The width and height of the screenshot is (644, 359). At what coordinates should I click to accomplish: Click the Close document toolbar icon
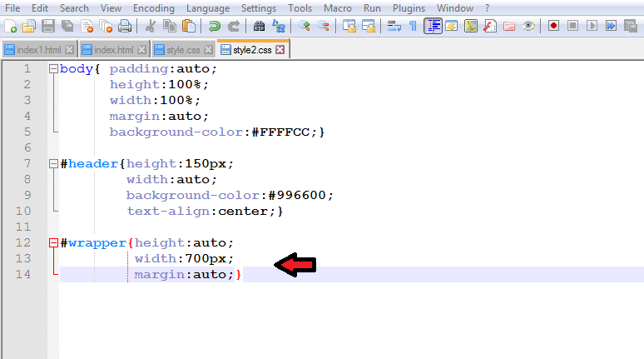87,26
